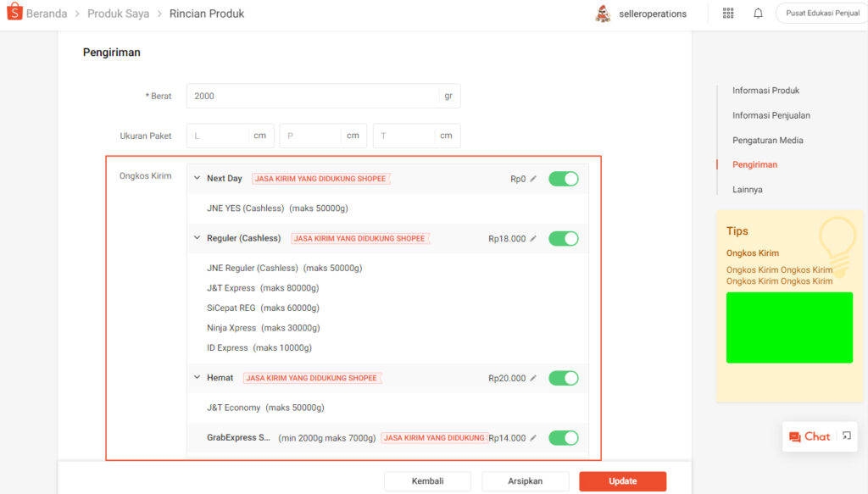Viewport: 868px width, 494px height.
Task: Open the apps grid menu icon
Action: 728,14
